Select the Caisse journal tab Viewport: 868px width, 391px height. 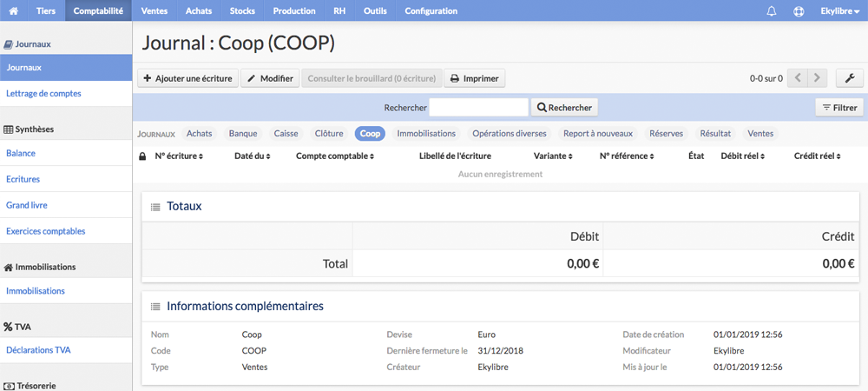coord(286,134)
